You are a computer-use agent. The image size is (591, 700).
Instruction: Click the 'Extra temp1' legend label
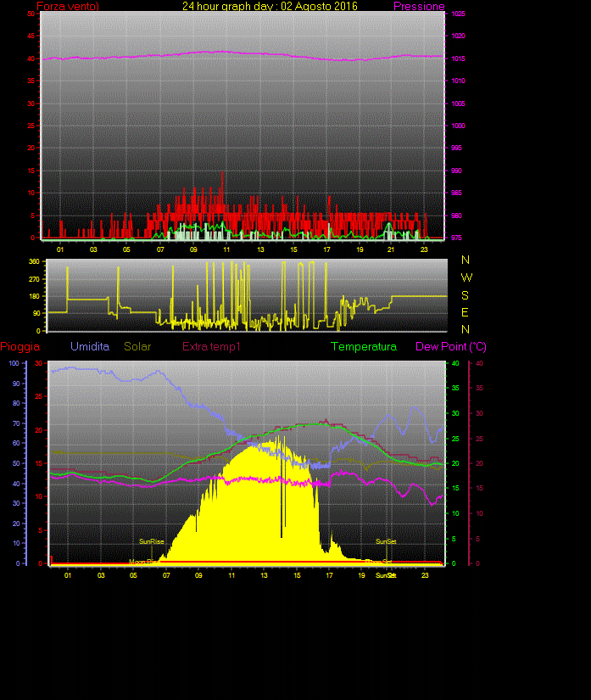click(x=211, y=346)
